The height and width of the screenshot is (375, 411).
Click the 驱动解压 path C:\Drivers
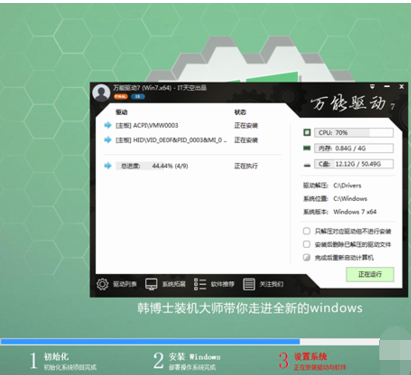coord(347,185)
